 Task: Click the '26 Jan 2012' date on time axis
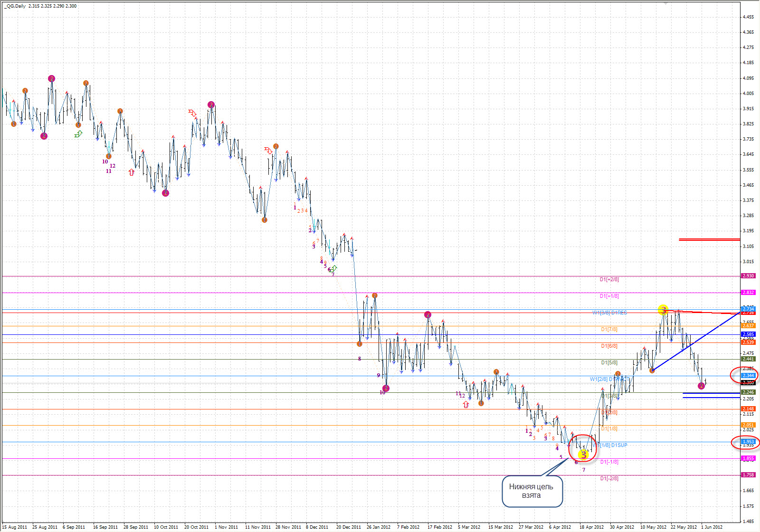(x=378, y=527)
